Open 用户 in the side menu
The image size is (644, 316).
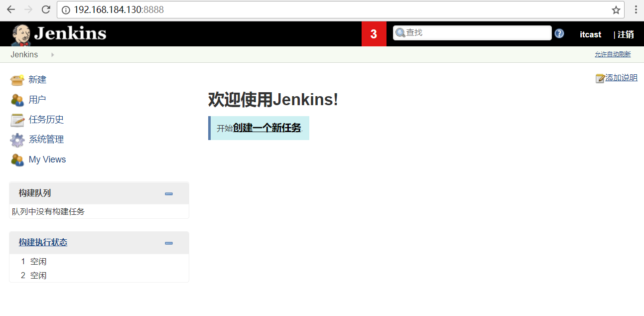(37, 100)
